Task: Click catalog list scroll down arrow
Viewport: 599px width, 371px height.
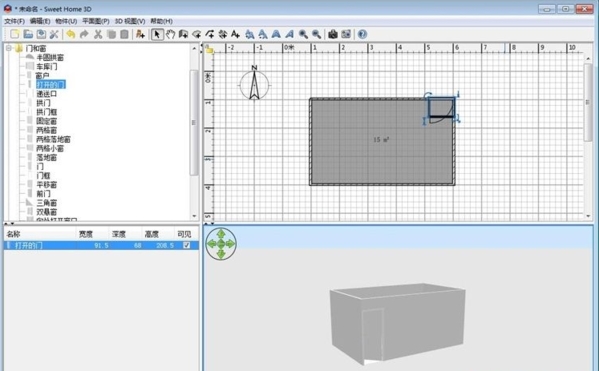Action: tap(194, 216)
